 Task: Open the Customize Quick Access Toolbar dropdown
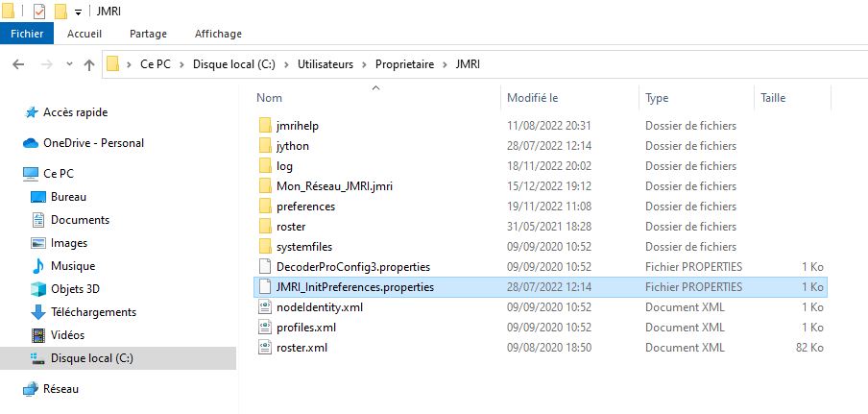coord(78,12)
